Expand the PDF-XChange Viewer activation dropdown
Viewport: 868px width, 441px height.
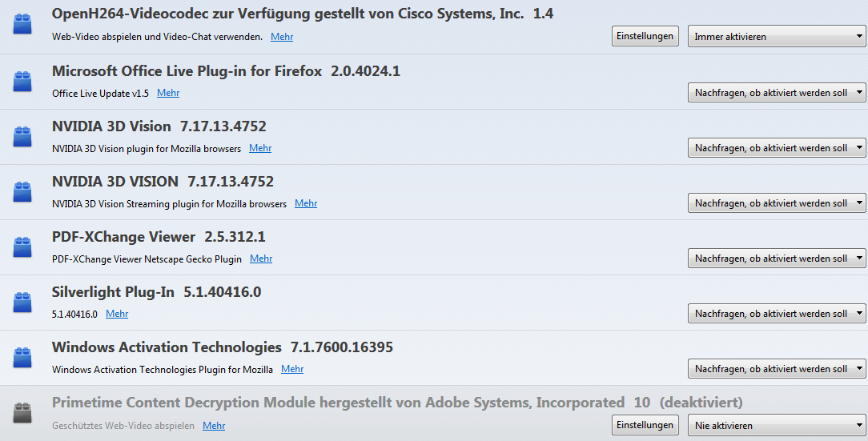pyautogui.click(x=776, y=259)
